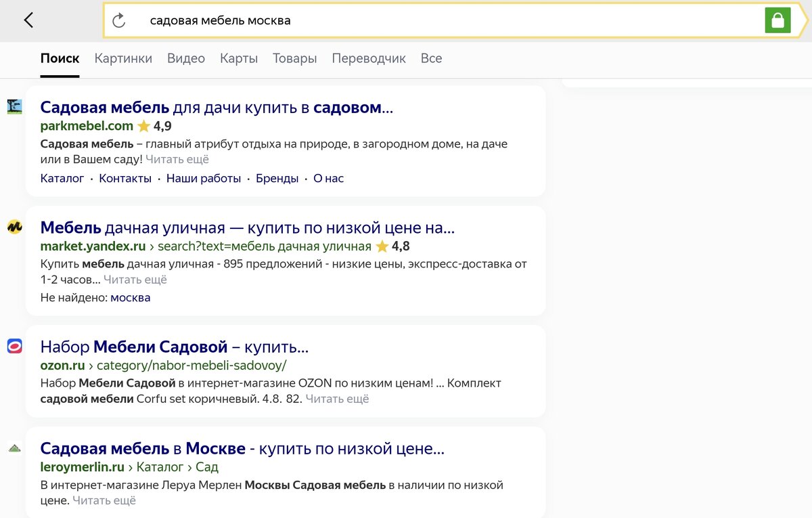Open result 'Садовая мебель для дачи купить'
Image resolution: width=812 pixels, height=518 pixels.
click(x=217, y=107)
